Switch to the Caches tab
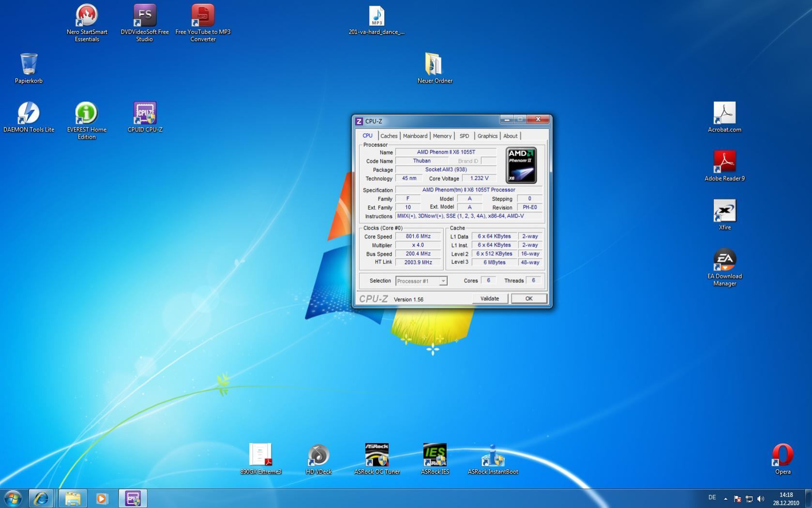The image size is (812, 508). 389,136
